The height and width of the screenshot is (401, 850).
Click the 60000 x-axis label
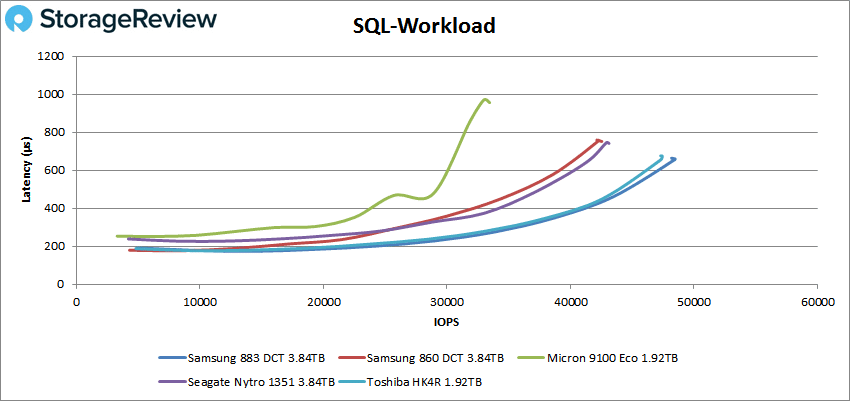[817, 303]
